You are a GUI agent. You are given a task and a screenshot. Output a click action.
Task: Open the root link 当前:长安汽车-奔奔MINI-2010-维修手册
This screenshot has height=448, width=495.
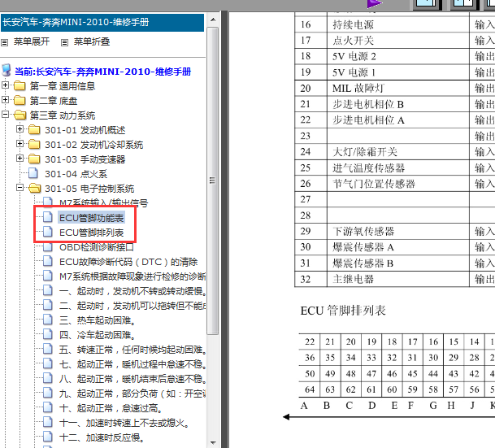(102, 72)
